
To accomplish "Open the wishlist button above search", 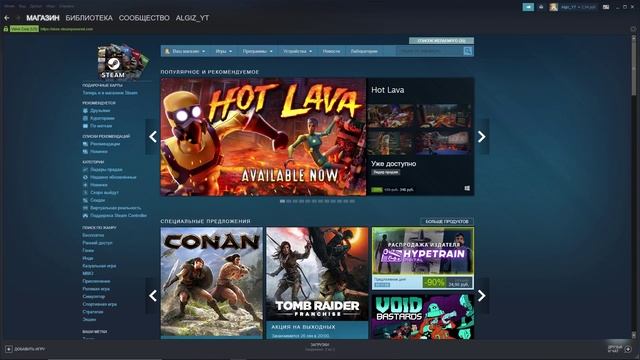I will click(441, 41).
